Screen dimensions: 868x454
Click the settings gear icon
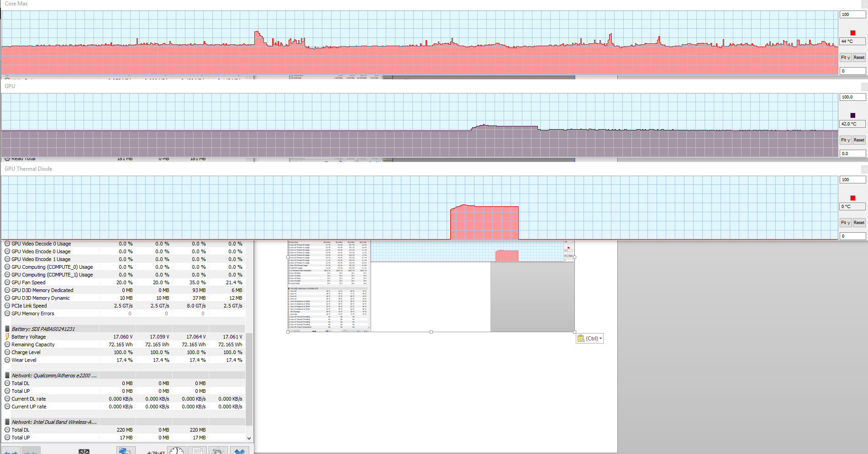218,451
